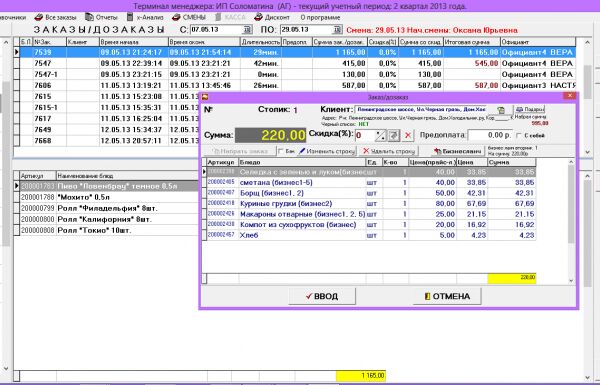Open the Отчеты reports toolbar item
The image size is (600, 385).
pyautogui.click(x=101, y=17)
